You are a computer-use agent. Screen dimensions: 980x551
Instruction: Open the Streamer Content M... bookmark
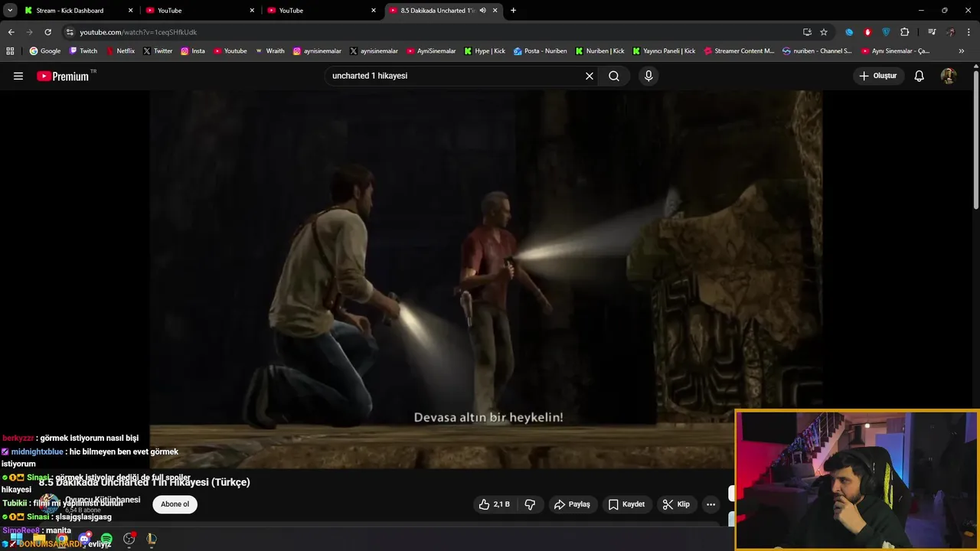pos(739,51)
